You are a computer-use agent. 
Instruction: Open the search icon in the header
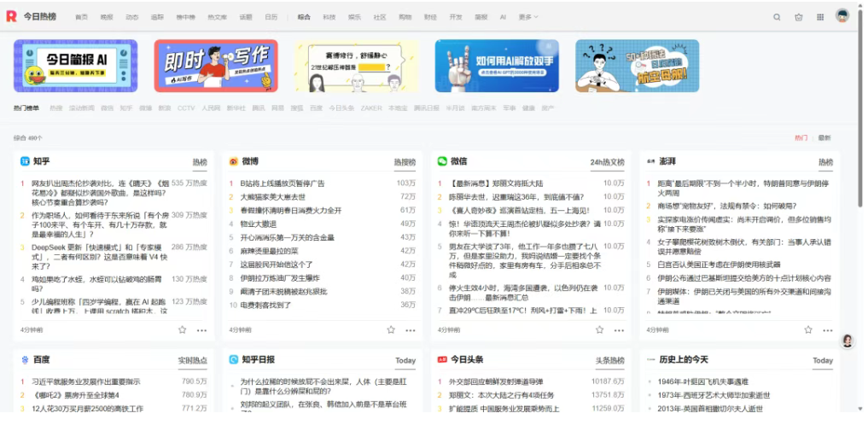(x=777, y=17)
